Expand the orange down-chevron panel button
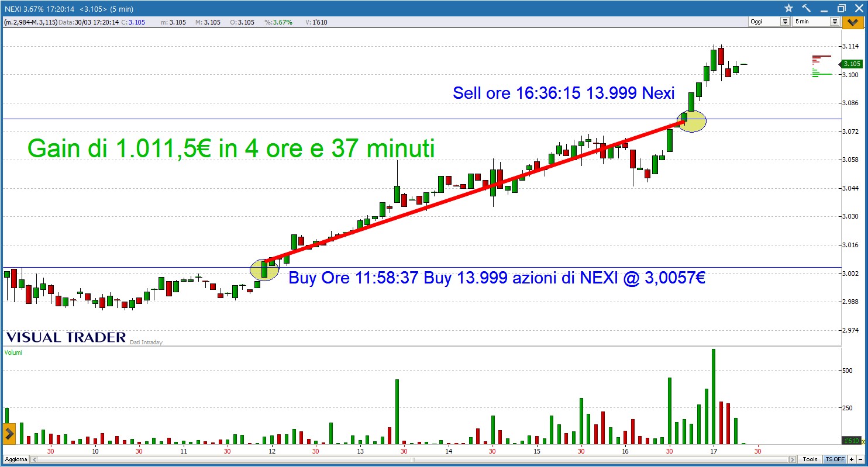Image resolution: width=868 pixels, height=467 pixels. pos(853,22)
